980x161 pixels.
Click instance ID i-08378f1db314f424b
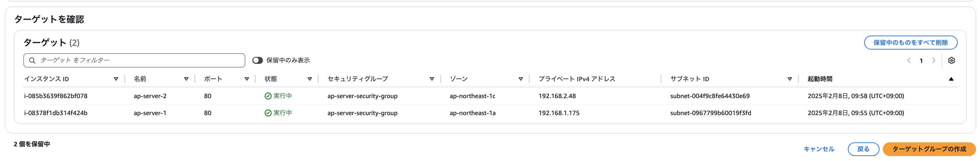(56, 113)
